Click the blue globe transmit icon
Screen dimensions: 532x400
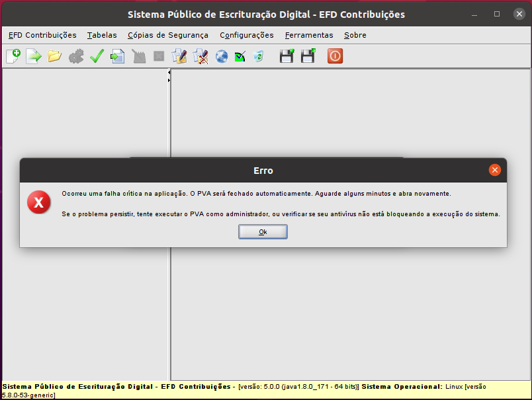[x=222, y=56]
